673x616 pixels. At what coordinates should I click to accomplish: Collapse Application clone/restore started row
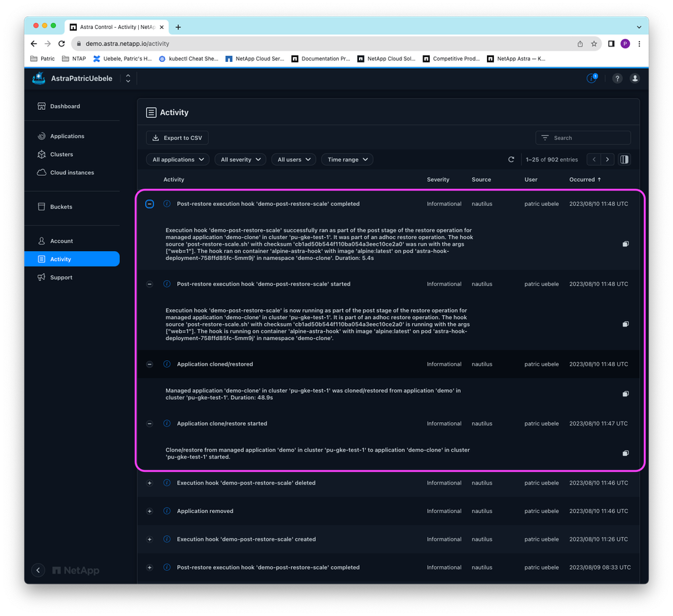pos(150,424)
